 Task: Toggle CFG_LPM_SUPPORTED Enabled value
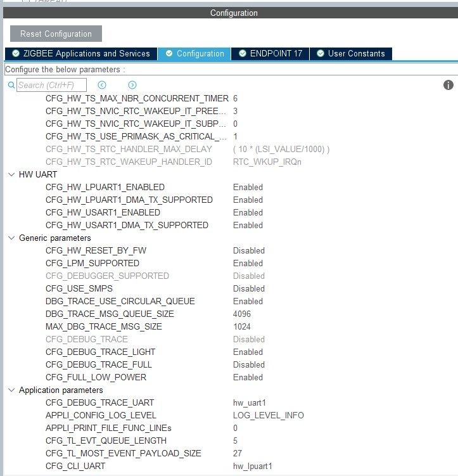248,264
